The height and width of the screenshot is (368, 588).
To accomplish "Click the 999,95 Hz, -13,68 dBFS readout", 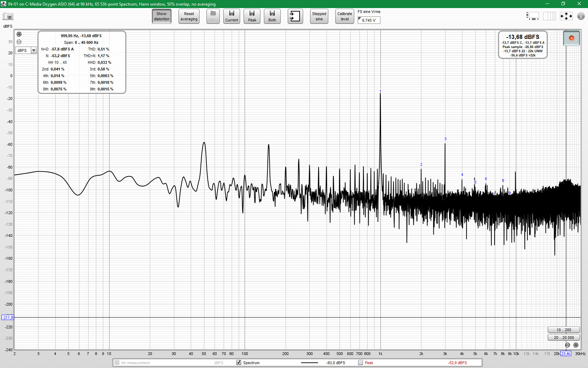I will [x=81, y=36].
